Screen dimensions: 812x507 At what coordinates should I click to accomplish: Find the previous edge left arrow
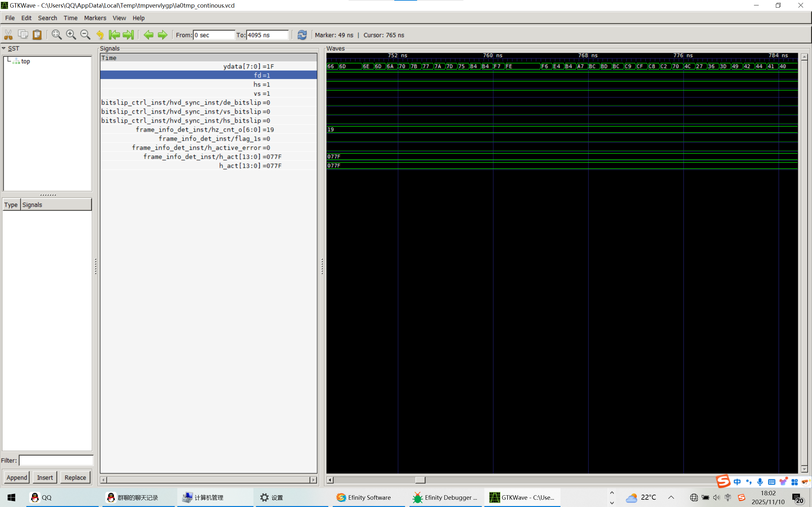click(148, 35)
